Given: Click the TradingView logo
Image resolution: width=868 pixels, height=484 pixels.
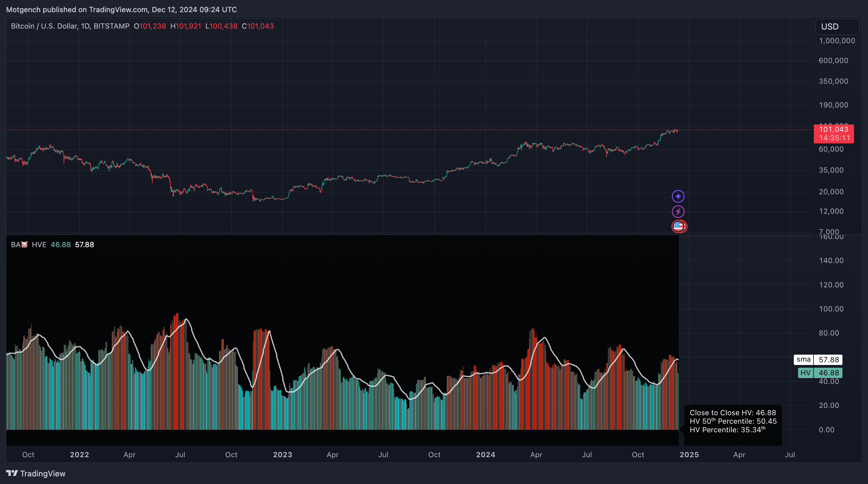Looking at the screenshot, I should tap(36, 474).
